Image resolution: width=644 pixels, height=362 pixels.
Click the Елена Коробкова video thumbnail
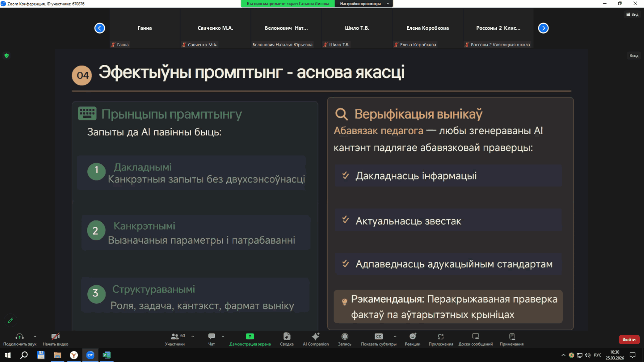coord(427,28)
